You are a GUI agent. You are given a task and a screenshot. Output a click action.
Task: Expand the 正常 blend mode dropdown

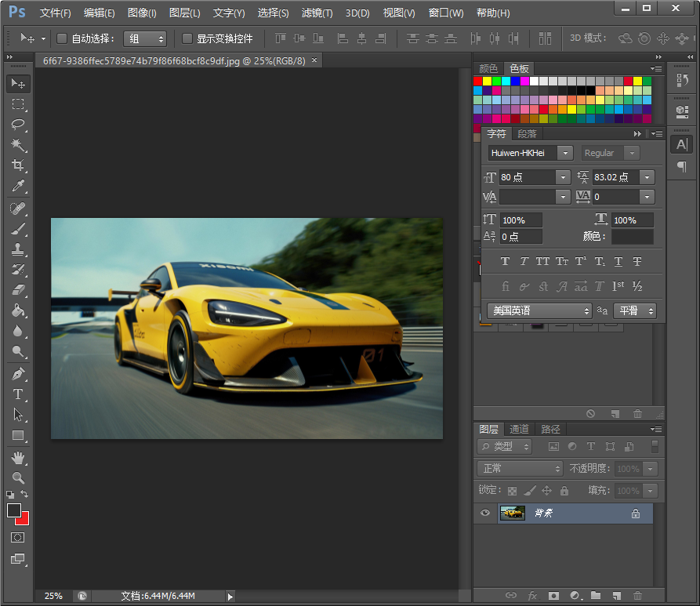pyautogui.click(x=520, y=468)
